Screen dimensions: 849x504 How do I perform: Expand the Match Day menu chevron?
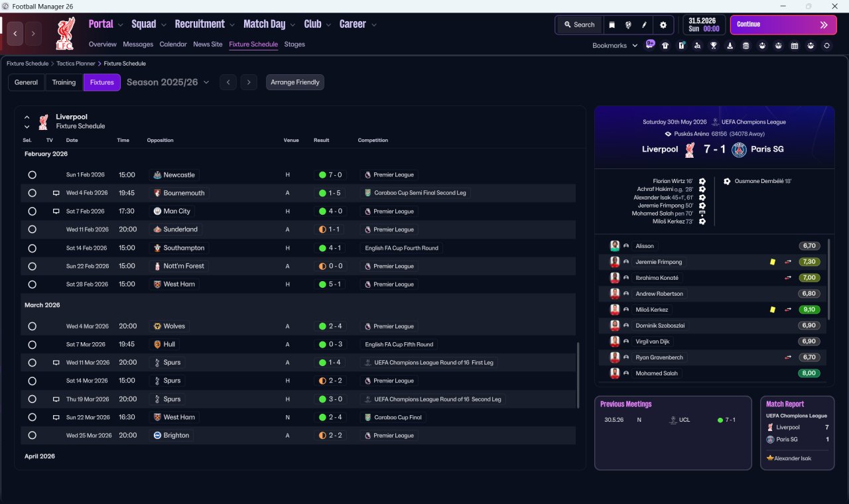tap(293, 25)
